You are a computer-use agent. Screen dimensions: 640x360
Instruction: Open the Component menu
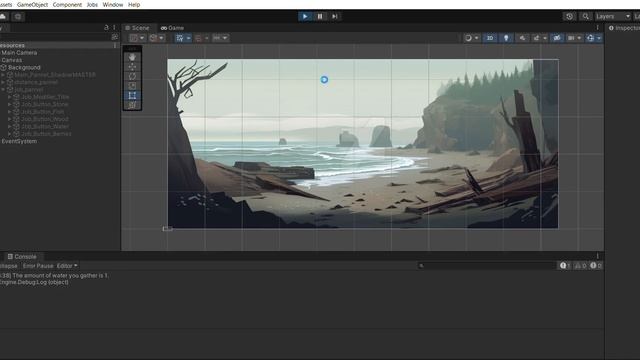pyautogui.click(x=67, y=4)
